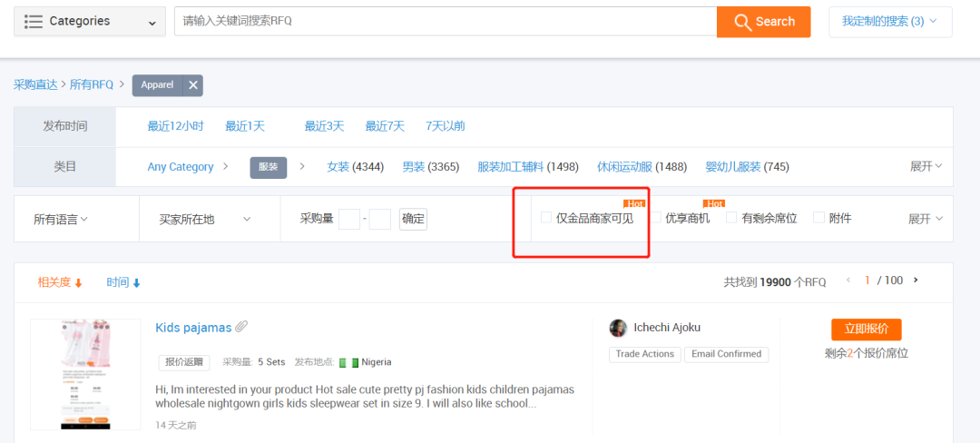This screenshot has height=443, width=980.
Task: Check the 附件 checkbox
Action: tap(818, 218)
